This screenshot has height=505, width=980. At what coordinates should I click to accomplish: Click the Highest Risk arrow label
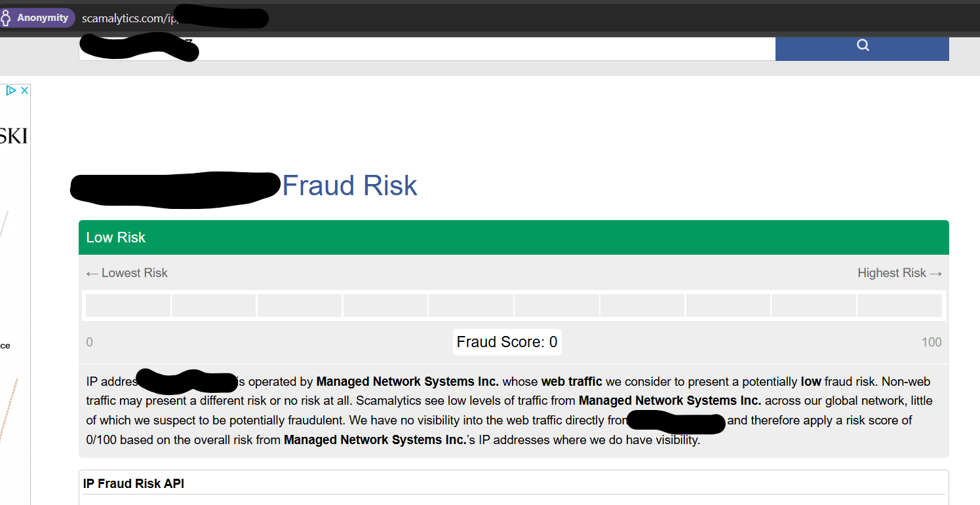tap(899, 272)
